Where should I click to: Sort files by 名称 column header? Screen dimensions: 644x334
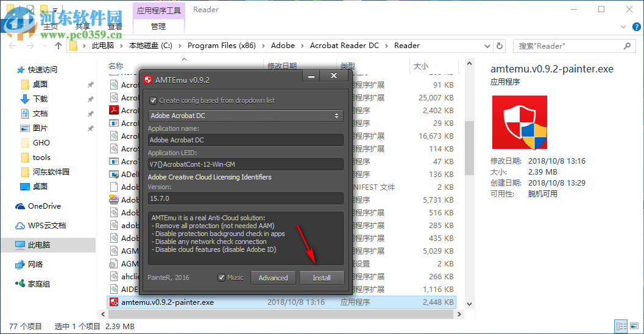pyautogui.click(x=116, y=66)
